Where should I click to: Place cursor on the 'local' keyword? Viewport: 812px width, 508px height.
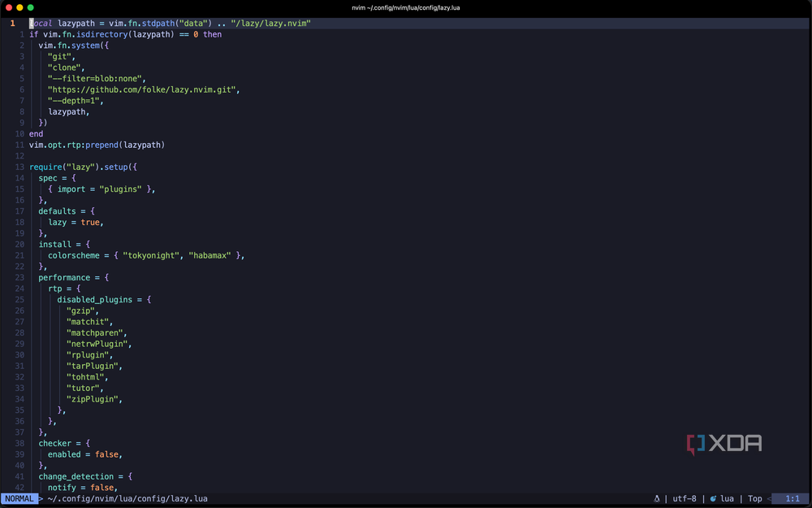tap(41, 24)
